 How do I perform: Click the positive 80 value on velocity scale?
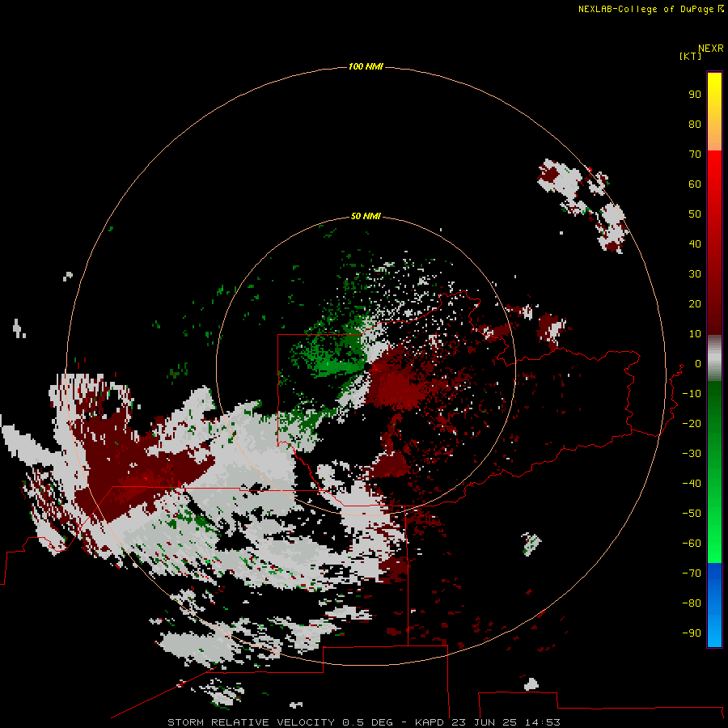695,125
